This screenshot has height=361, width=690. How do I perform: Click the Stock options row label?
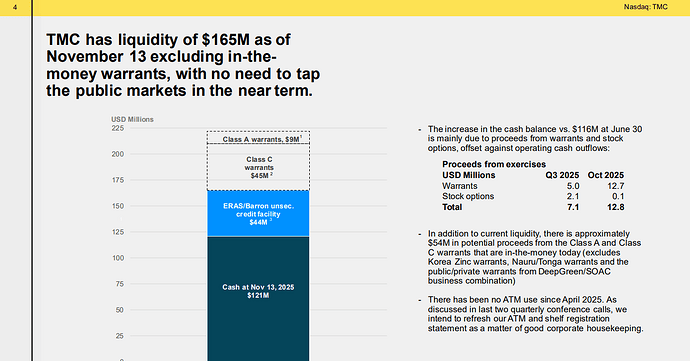point(468,196)
